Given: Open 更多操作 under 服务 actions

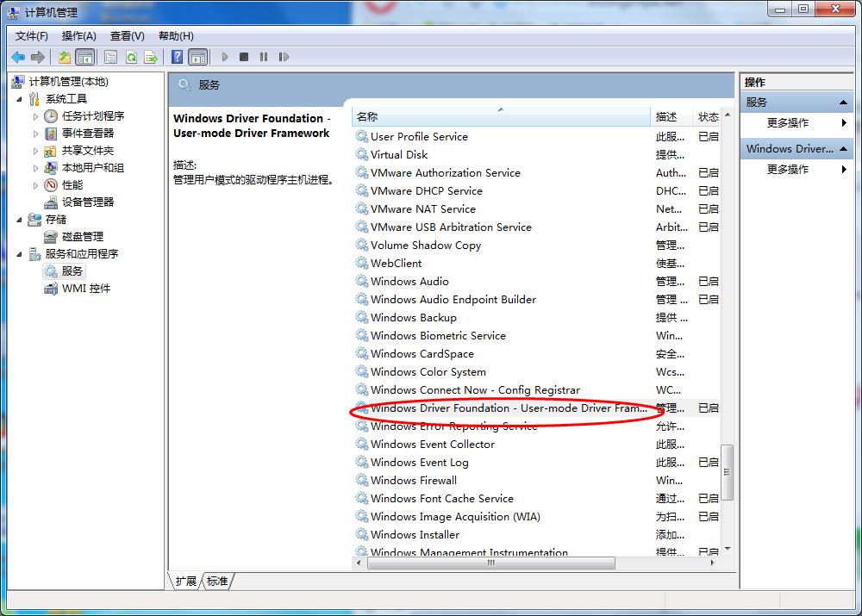Looking at the screenshot, I should [x=788, y=122].
